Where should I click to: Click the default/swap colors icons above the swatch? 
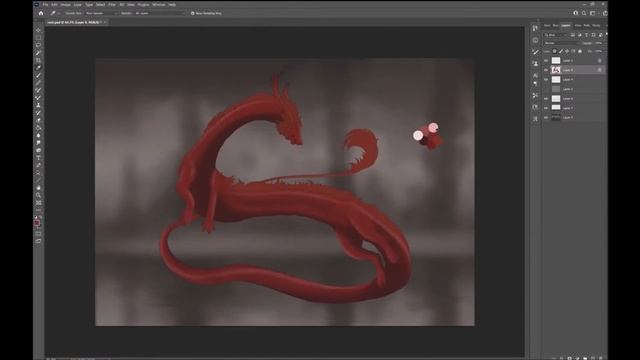point(38,217)
